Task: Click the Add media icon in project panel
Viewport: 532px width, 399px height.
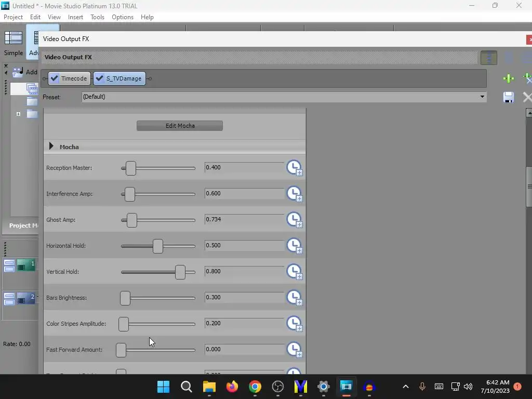Action: 18,72
